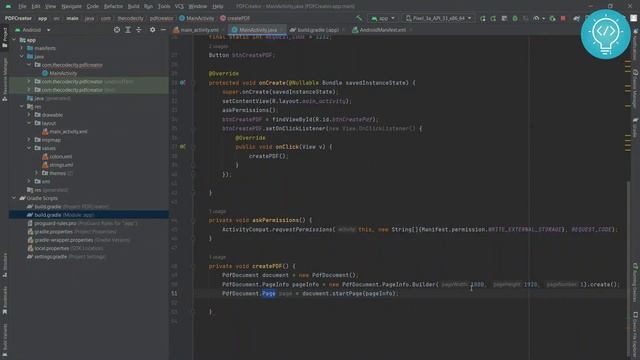Click the red Stop button in toolbar
The width and height of the screenshot is (640, 360).
coord(563,18)
